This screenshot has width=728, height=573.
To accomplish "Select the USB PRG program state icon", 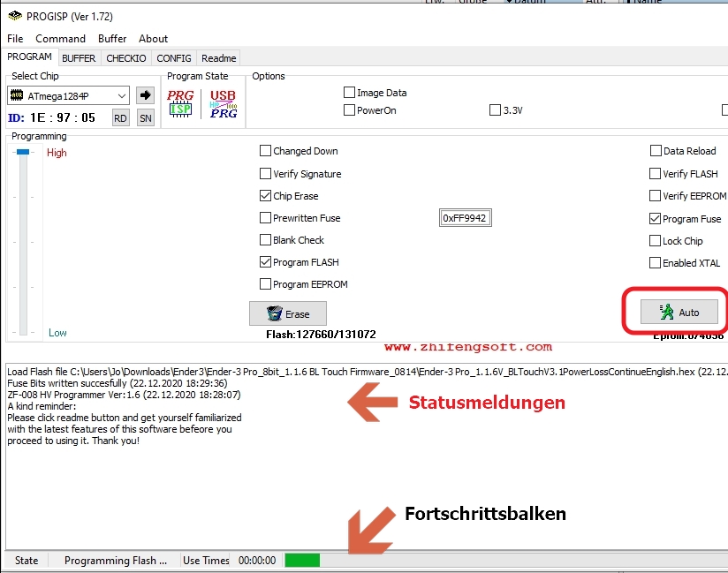I will click(x=224, y=103).
